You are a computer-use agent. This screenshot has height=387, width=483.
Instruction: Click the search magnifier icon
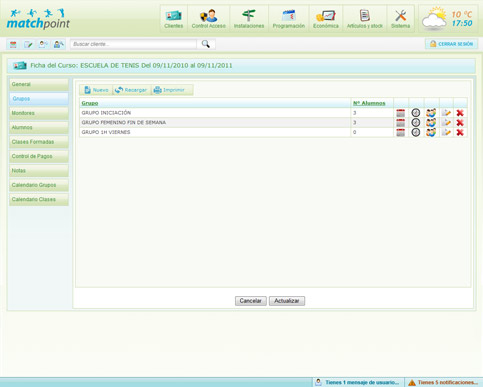pos(206,44)
